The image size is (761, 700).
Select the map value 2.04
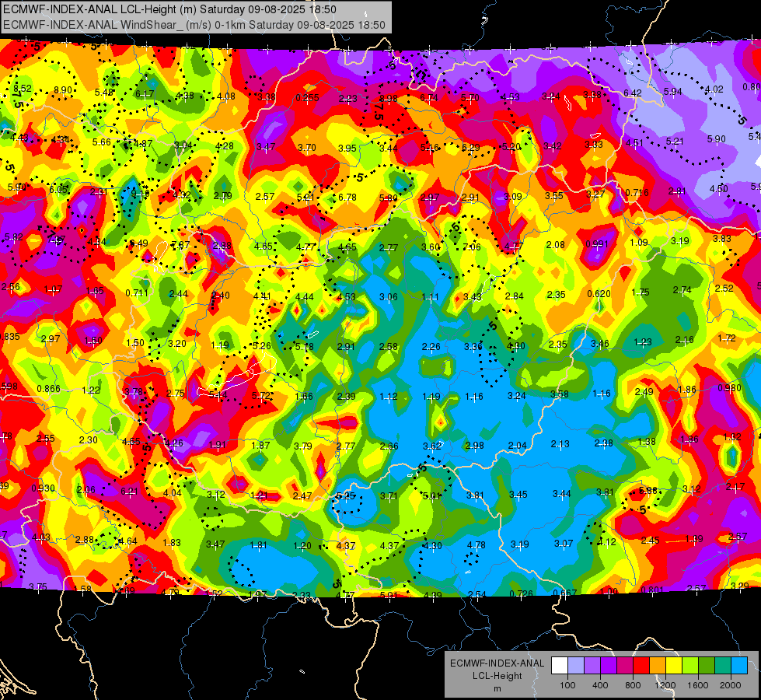tap(517, 446)
